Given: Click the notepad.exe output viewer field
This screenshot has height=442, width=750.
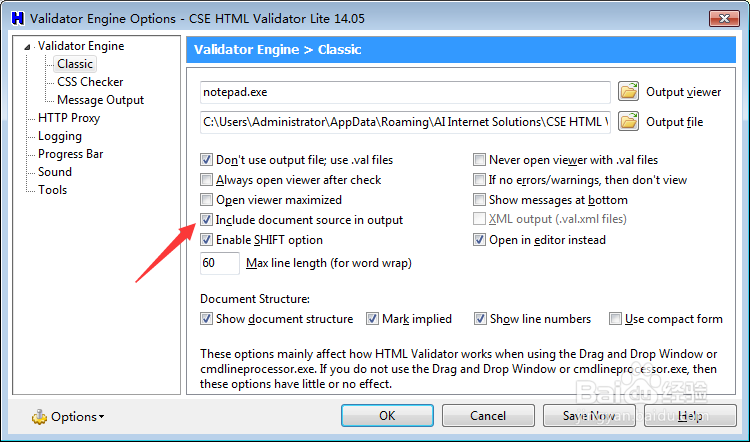Looking at the screenshot, I should click(x=405, y=92).
